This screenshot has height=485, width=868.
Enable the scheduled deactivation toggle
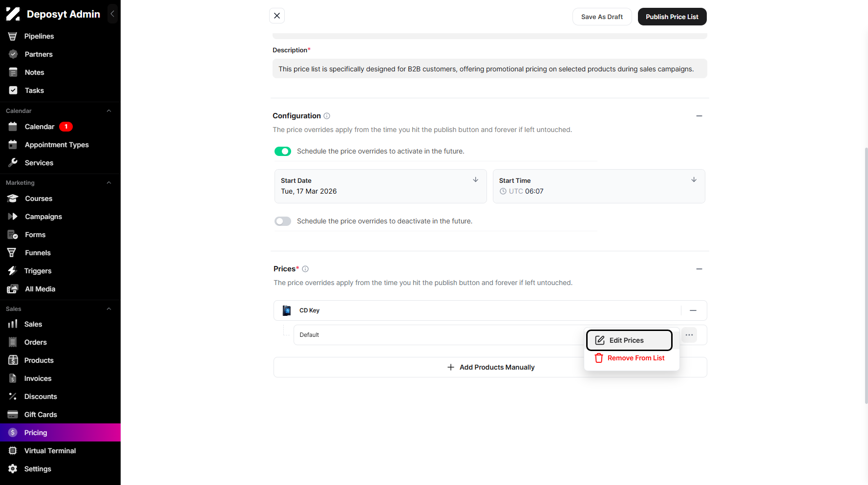(x=283, y=221)
